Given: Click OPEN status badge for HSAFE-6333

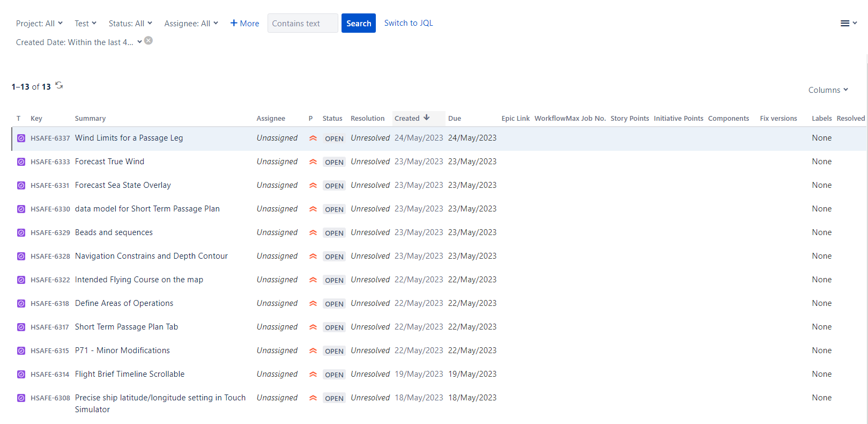Looking at the screenshot, I should (334, 162).
